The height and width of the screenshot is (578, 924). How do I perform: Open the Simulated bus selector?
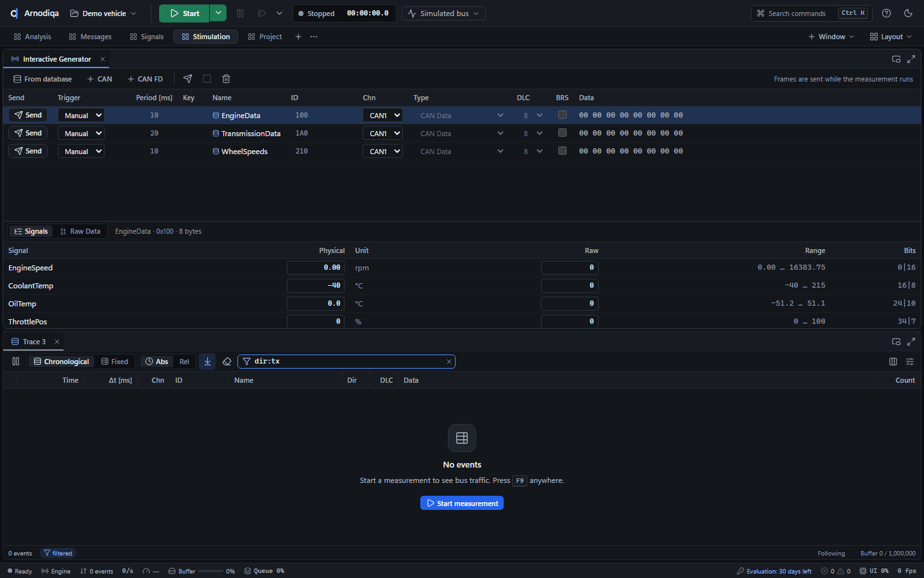[x=443, y=13]
